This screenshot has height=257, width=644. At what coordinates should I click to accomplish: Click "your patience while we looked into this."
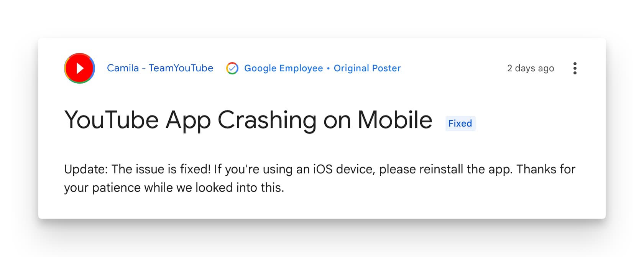coord(174,188)
